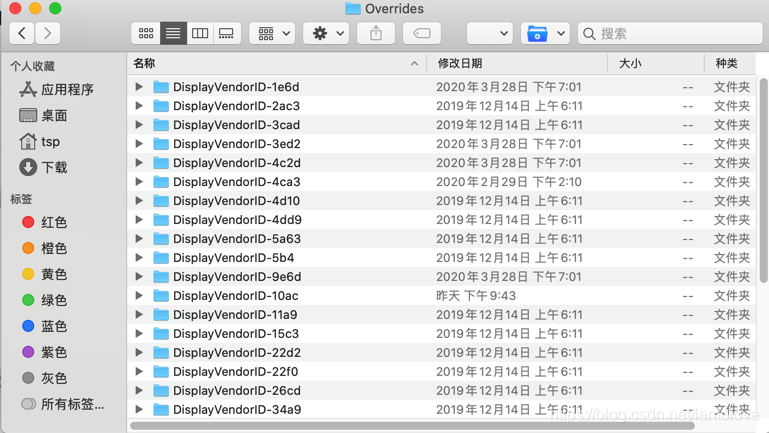Go back with the left arrow
This screenshot has width=769, height=433.
[22, 33]
